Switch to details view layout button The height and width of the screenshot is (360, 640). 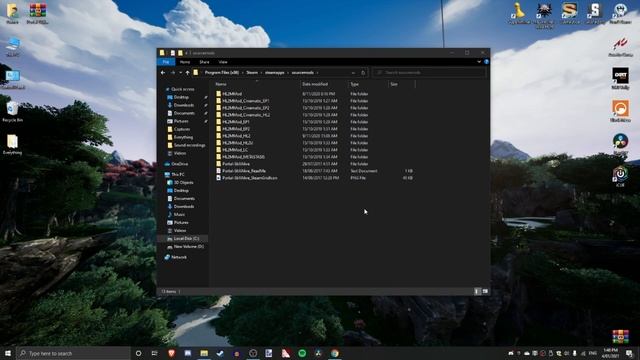pos(477,291)
